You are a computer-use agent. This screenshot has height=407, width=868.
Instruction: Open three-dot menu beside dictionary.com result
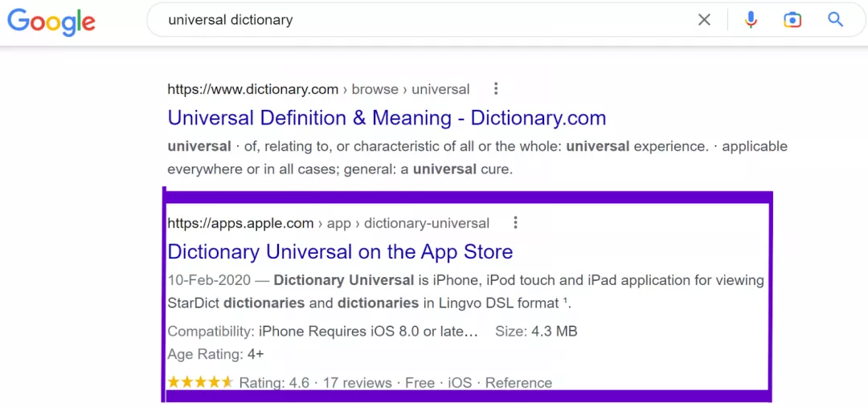click(496, 88)
